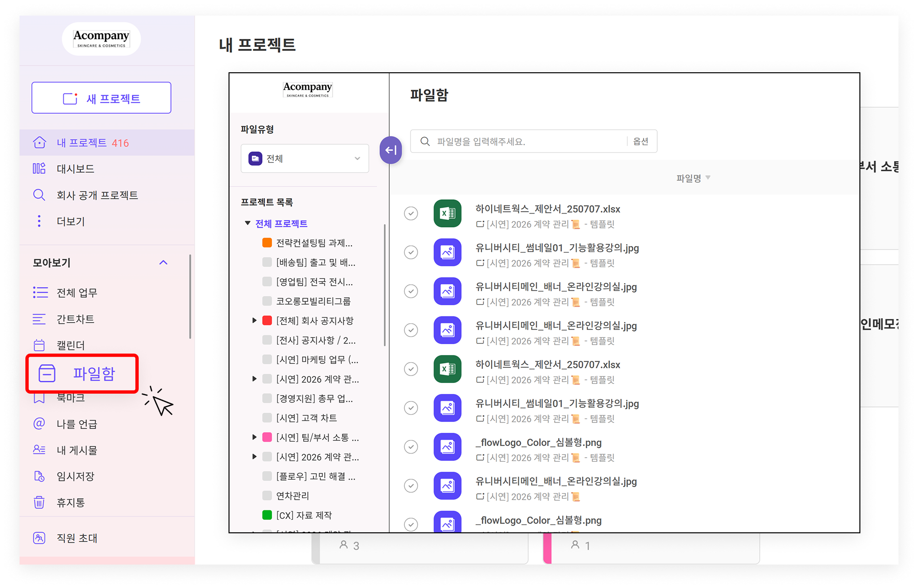Click orange color swatch for 전략컨설팅팀 project
Screen dimensions: 918x588
pyautogui.click(x=267, y=243)
